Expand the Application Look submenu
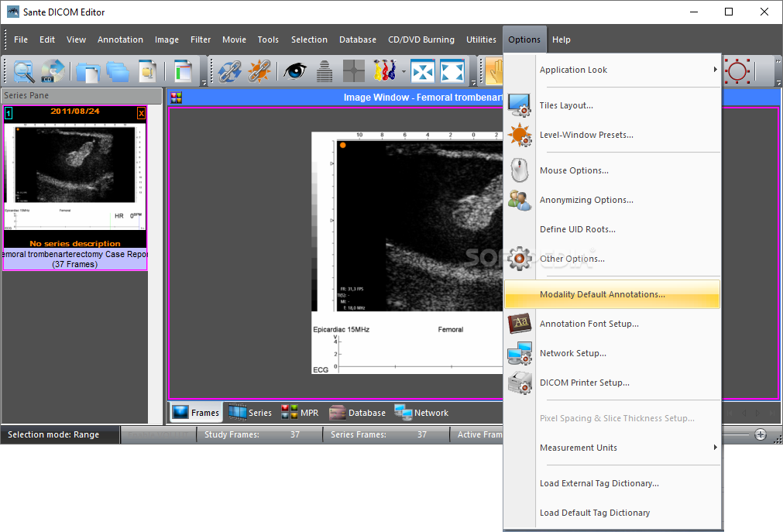The image size is (783, 532). (x=715, y=70)
